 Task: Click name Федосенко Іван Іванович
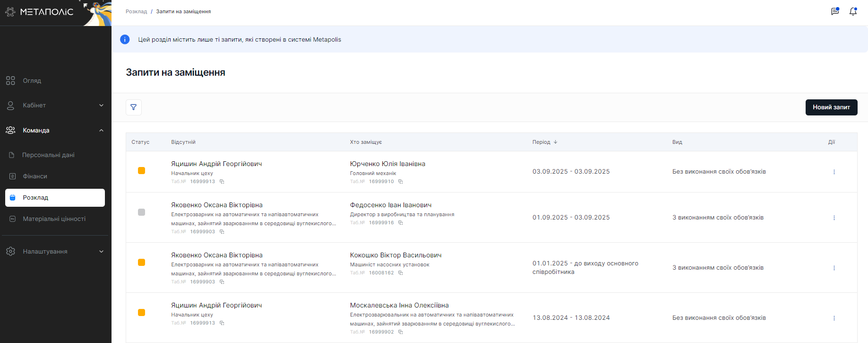coord(391,205)
